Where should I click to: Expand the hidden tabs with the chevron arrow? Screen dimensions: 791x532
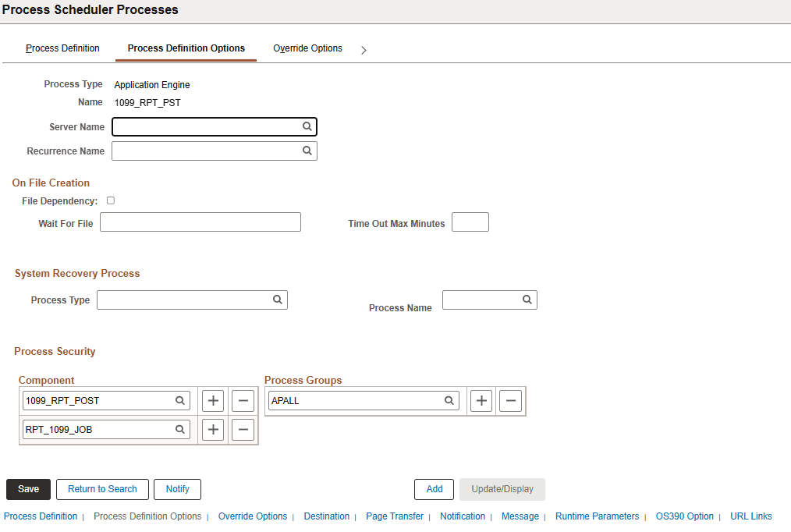(364, 49)
